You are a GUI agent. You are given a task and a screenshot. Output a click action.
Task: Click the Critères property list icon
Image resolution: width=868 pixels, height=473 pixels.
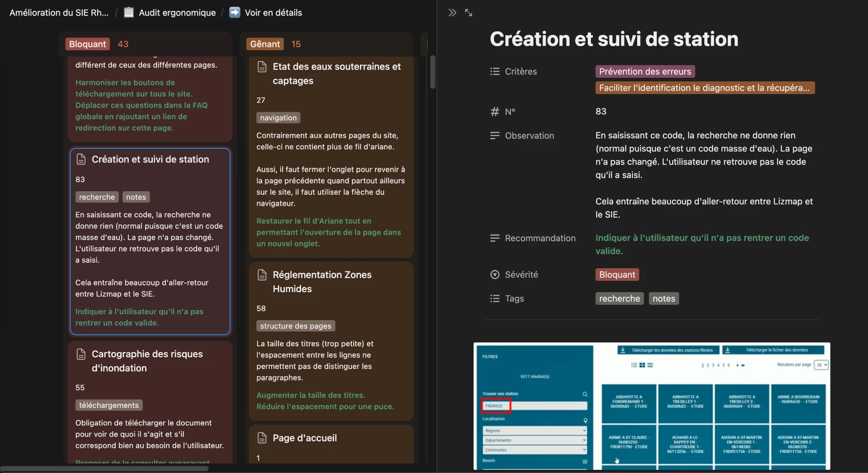coord(495,71)
